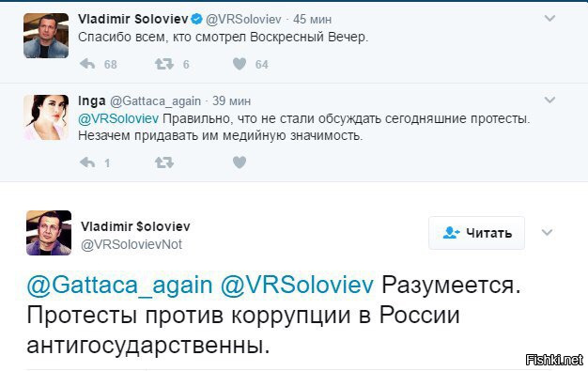Open options chevron on first Soloviev tweet
Screen dimensions: 588x371
549,18
